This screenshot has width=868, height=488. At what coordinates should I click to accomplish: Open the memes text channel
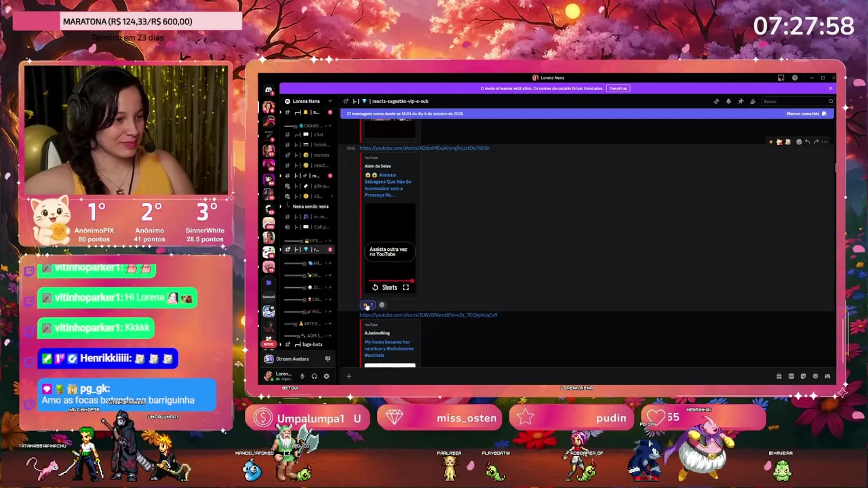(x=309, y=155)
